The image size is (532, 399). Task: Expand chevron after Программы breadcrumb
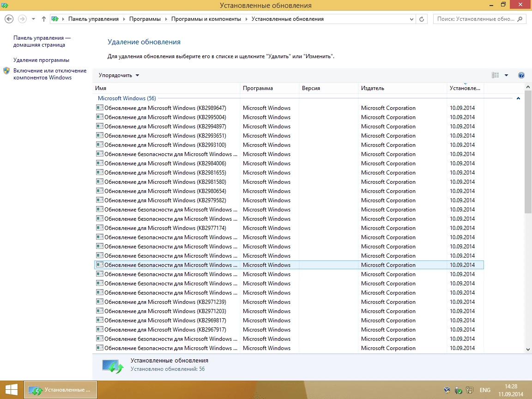[166, 19]
